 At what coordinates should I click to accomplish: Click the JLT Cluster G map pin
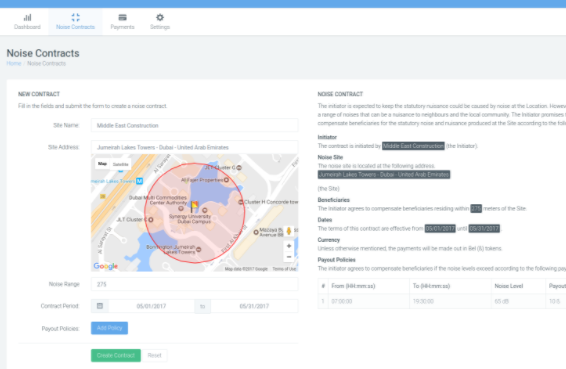point(239,168)
